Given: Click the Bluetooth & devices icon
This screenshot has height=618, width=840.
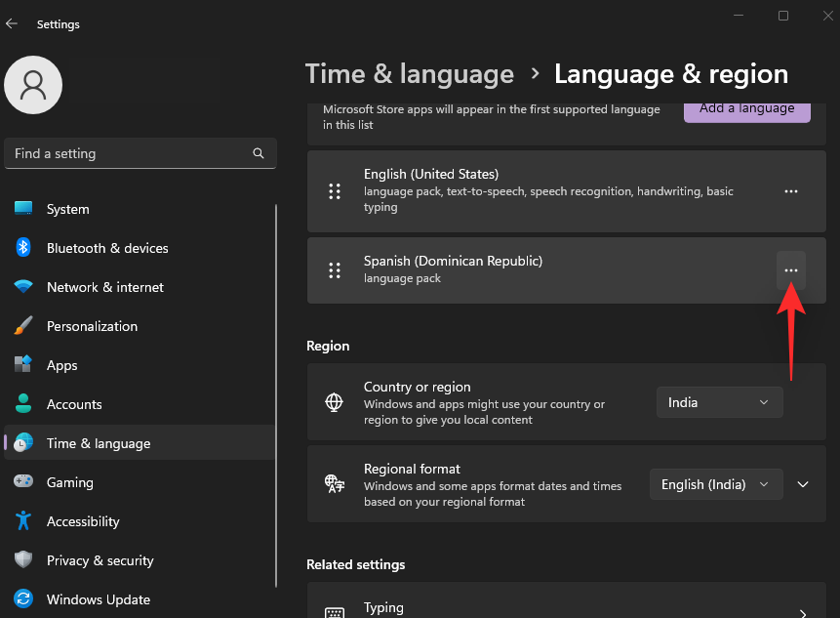Looking at the screenshot, I should click(23, 248).
